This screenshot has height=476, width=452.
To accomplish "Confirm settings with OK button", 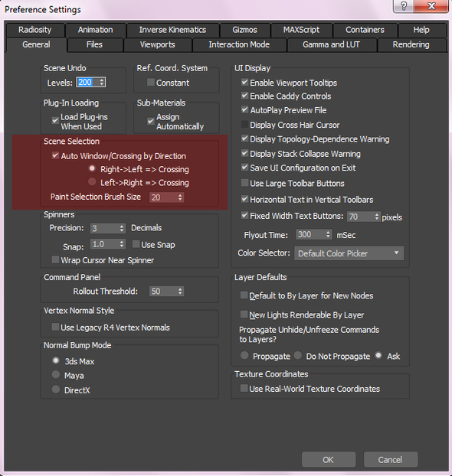I will (x=329, y=460).
